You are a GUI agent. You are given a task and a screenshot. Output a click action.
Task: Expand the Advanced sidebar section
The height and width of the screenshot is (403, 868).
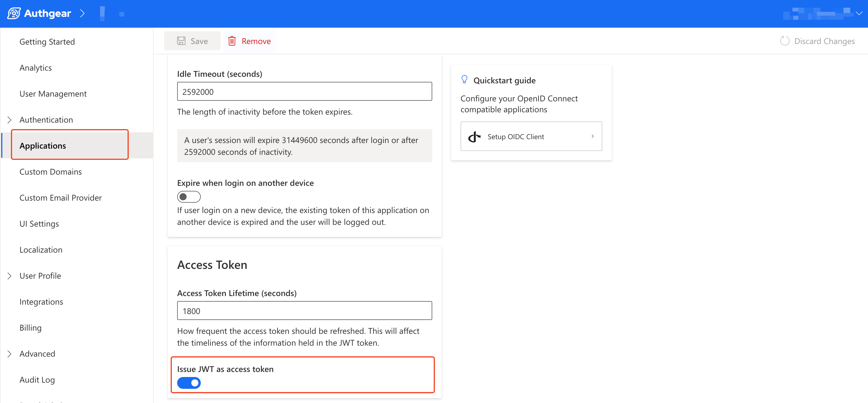9,354
